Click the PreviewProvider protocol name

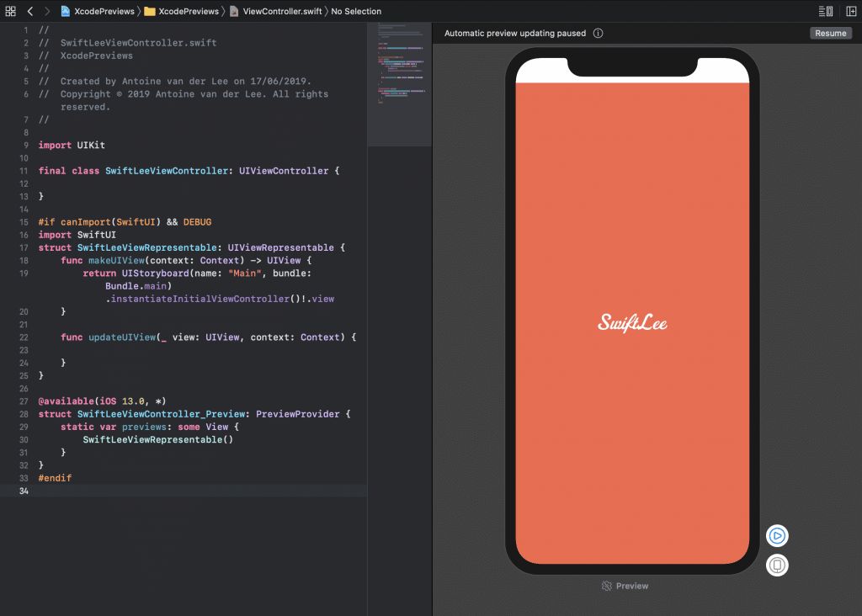(297, 414)
